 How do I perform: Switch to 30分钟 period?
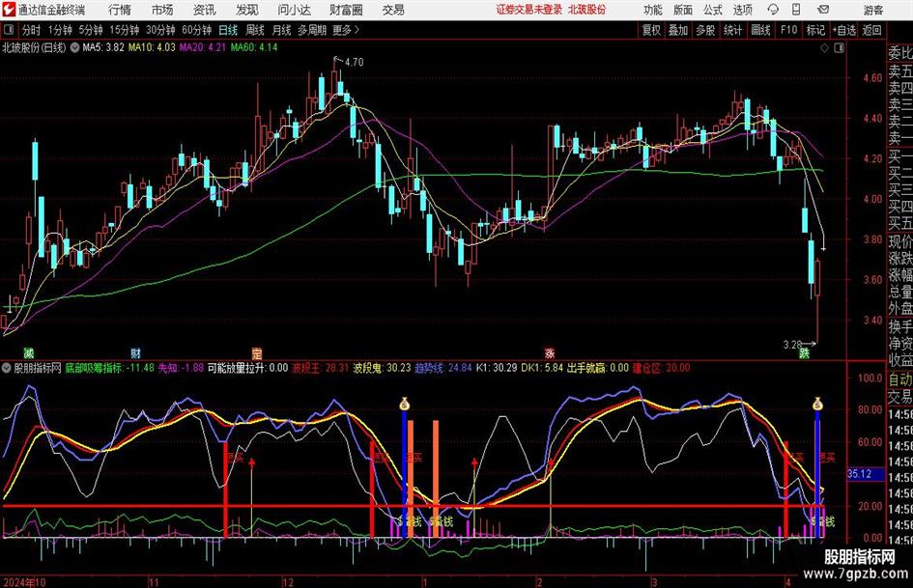(160, 30)
